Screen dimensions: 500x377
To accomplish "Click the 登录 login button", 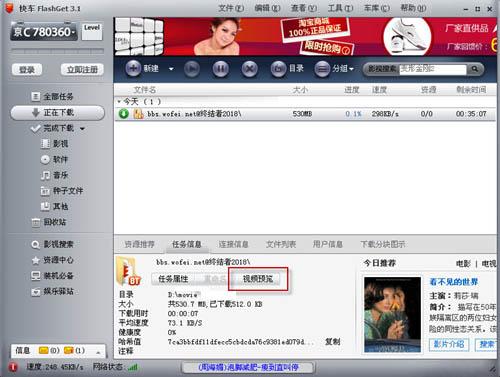I will tap(27, 70).
